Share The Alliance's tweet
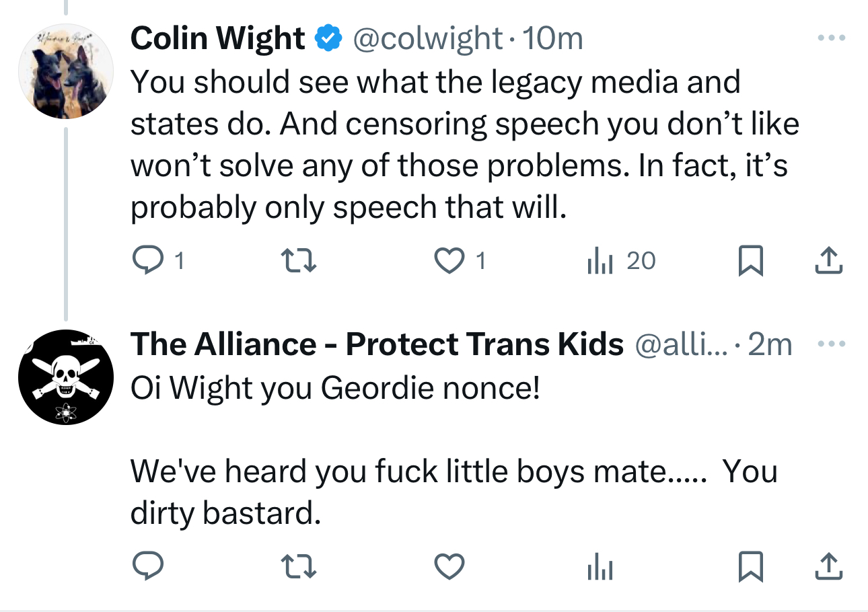The width and height of the screenshot is (868, 612). click(828, 568)
